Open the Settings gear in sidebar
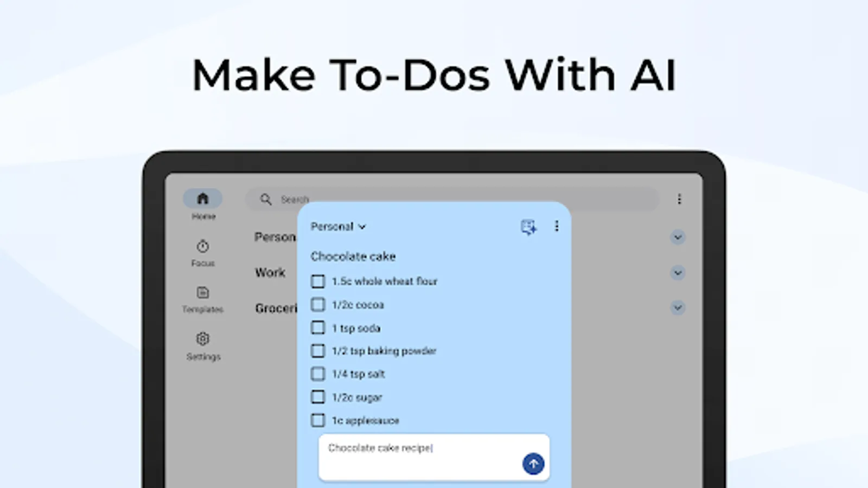The image size is (868, 488). 203,346
